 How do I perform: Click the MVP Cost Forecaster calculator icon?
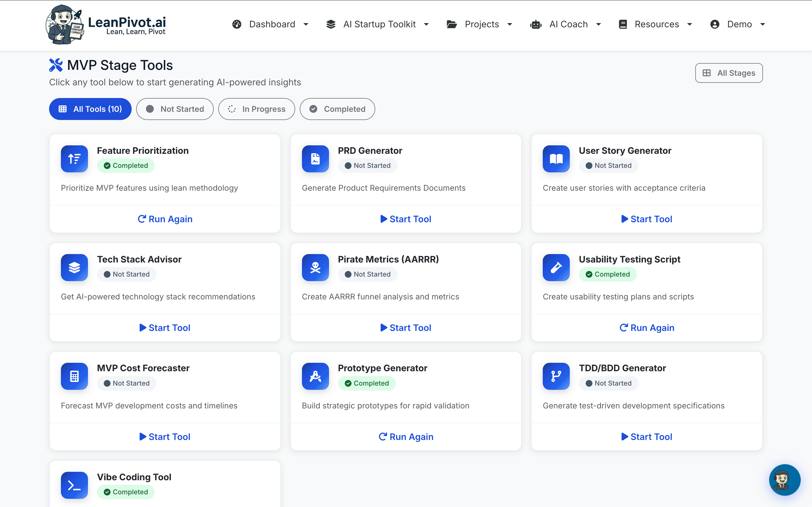click(74, 376)
